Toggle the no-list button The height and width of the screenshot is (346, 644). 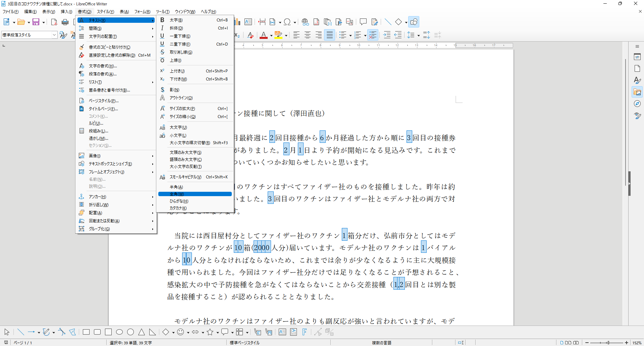coord(373,35)
